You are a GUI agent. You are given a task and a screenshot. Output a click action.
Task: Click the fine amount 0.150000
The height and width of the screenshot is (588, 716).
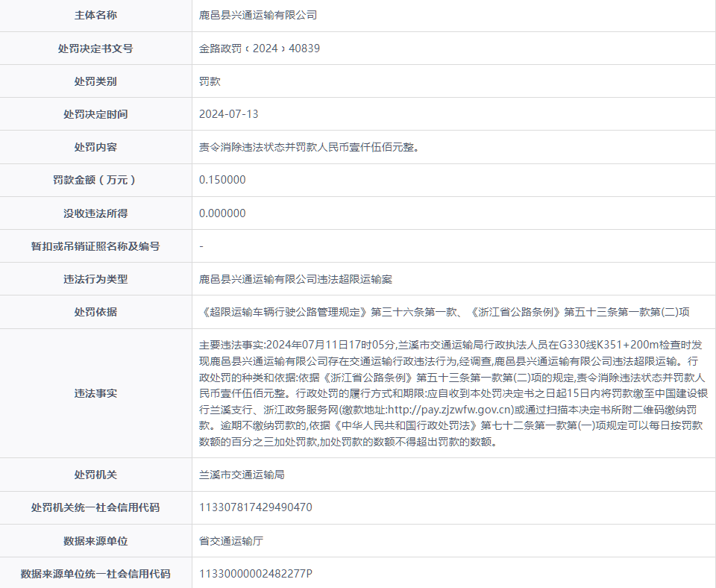222,180
